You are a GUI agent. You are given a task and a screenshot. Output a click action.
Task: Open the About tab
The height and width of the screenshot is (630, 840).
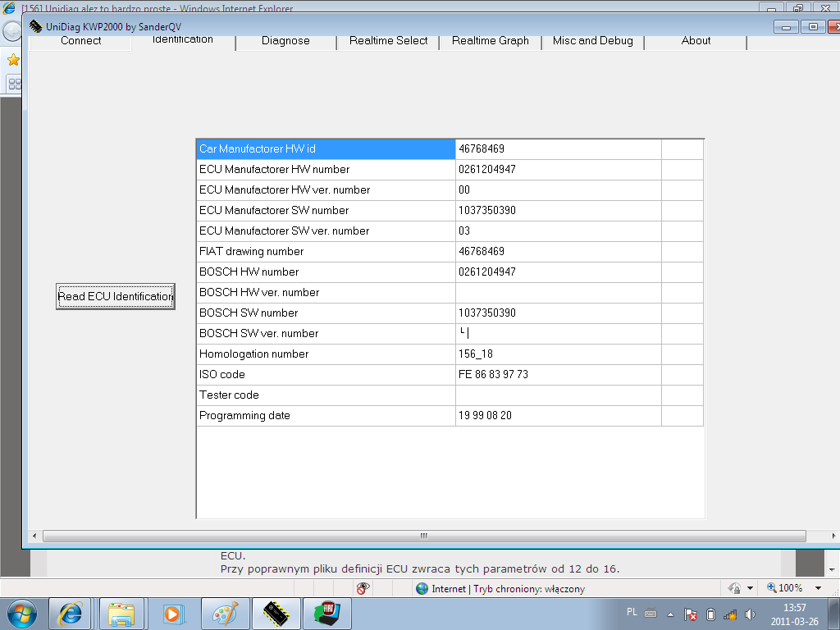tap(696, 41)
